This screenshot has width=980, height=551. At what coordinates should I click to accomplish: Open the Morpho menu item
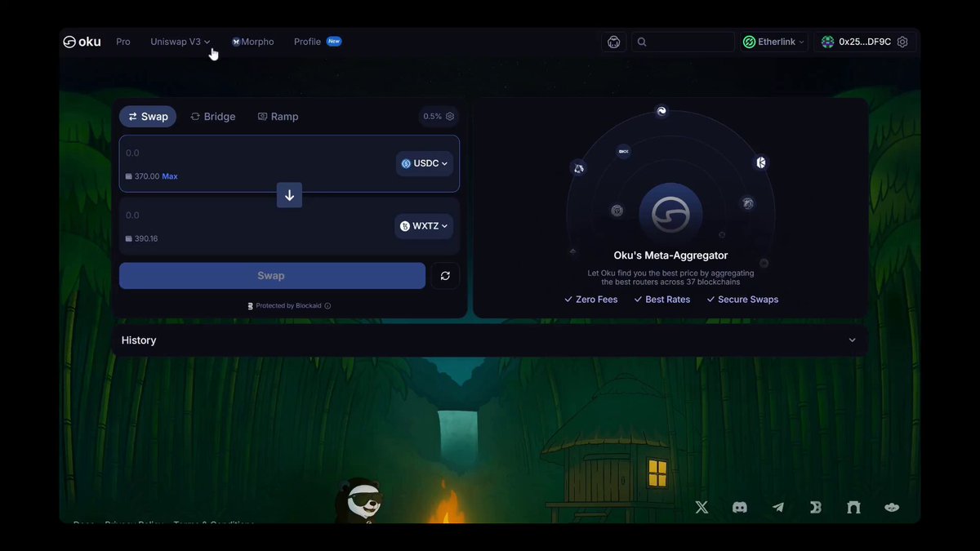pyautogui.click(x=253, y=42)
